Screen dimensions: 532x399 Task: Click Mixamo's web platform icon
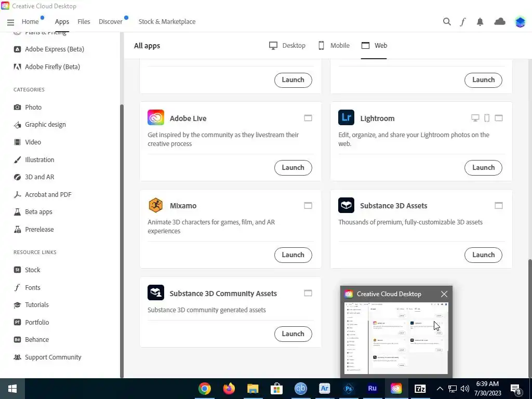pos(308,206)
